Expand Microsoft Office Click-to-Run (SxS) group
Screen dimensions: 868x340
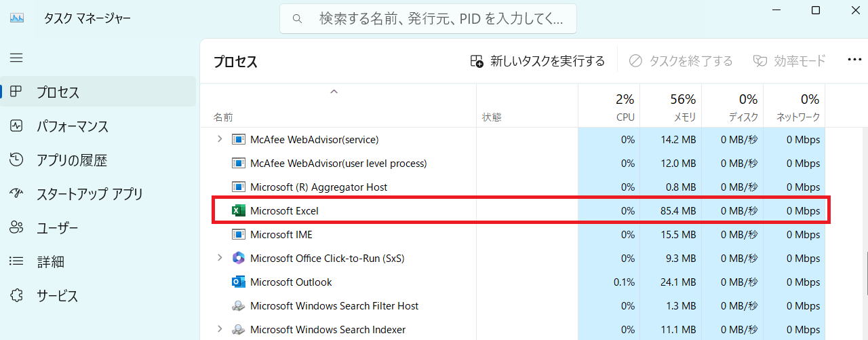219,259
